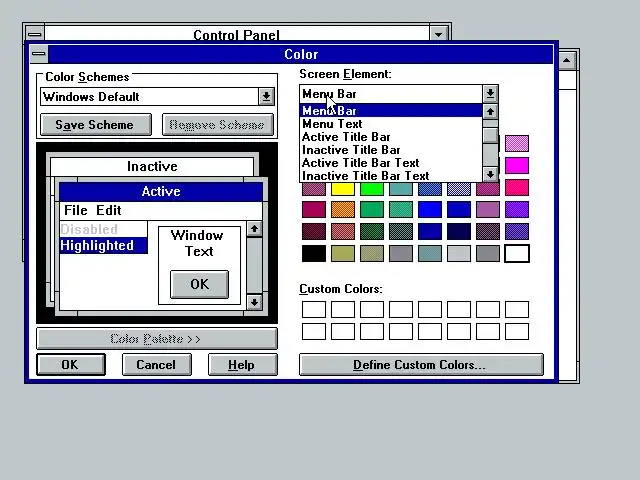Pick the white color swatch
Image resolution: width=640 pixels, height=480 pixels.
pos(517,253)
